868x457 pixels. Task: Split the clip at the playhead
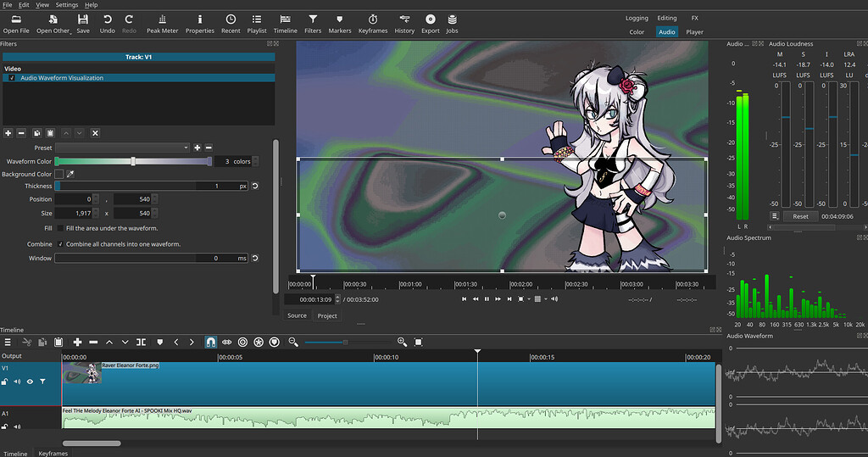tap(142, 343)
